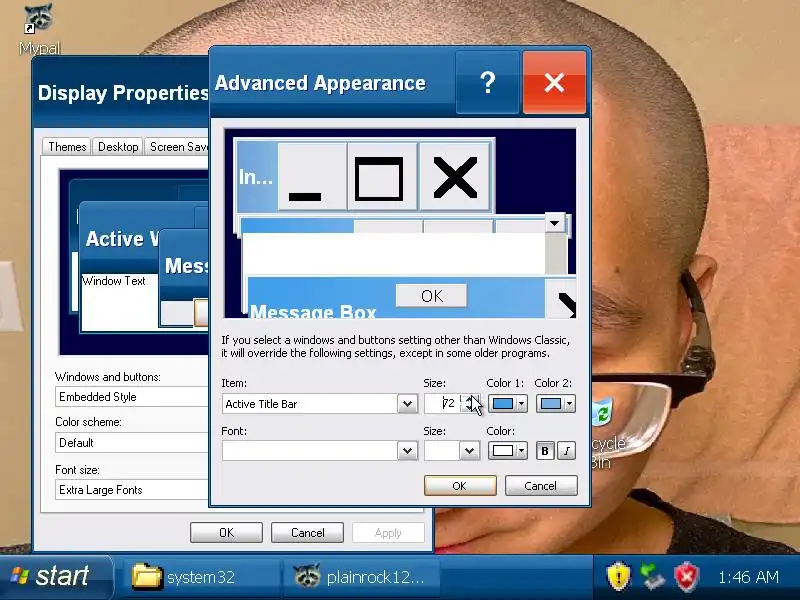The image size is (800, 600).
Task: Click OK in the Advanced Appearance dialog
Action: (460, 486)
